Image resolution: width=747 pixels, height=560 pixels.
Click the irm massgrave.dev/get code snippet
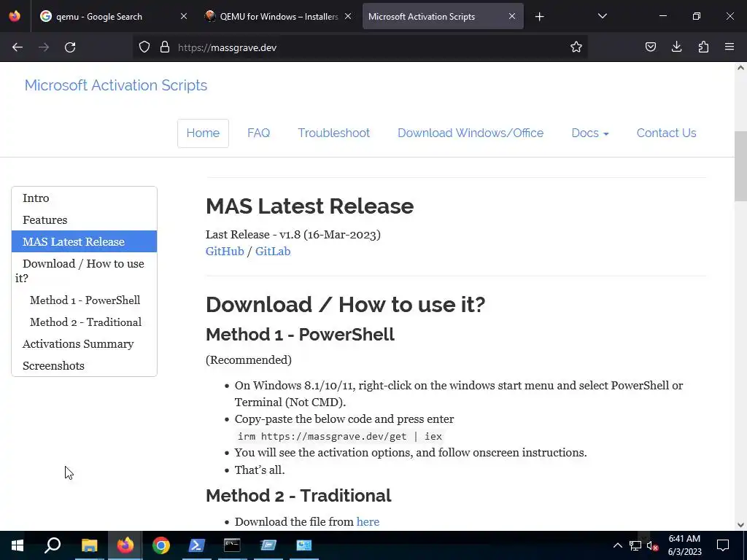340,436
